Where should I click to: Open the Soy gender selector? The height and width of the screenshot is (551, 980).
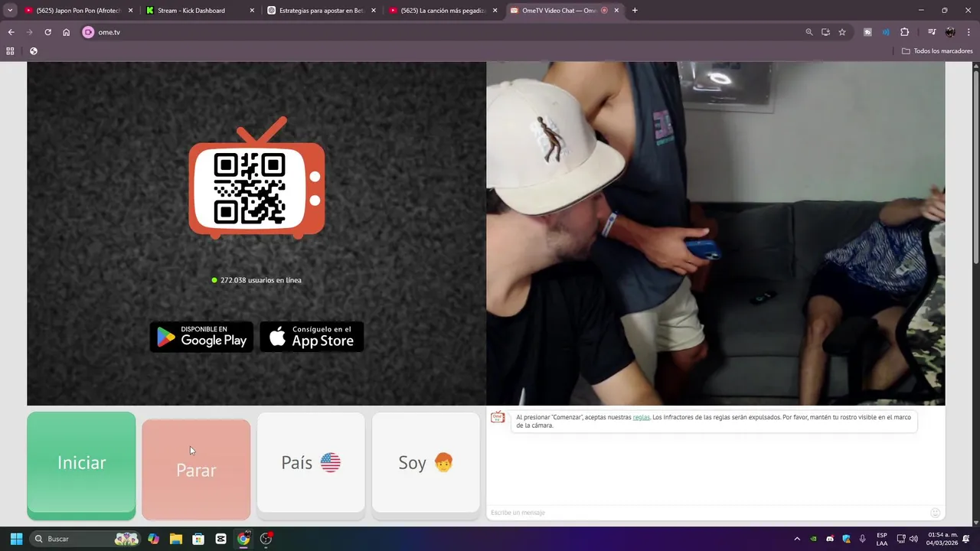(426, 462)
